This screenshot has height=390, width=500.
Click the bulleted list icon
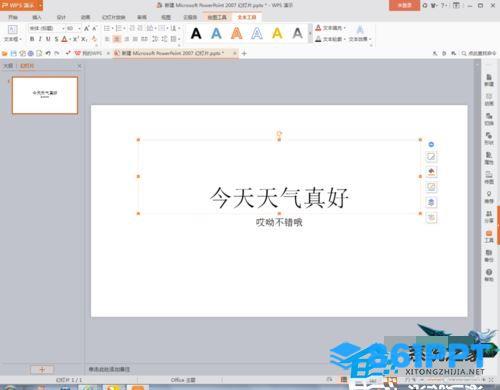(107, 28)
